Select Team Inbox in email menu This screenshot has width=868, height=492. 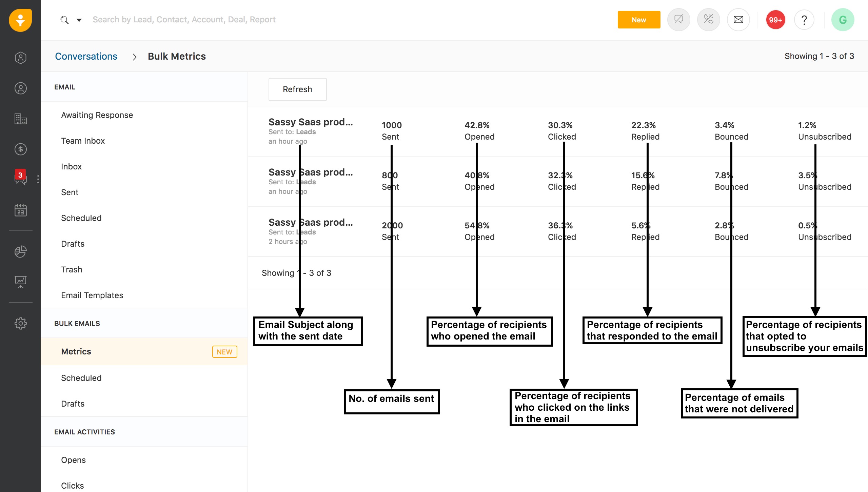[x=83, y=141]
